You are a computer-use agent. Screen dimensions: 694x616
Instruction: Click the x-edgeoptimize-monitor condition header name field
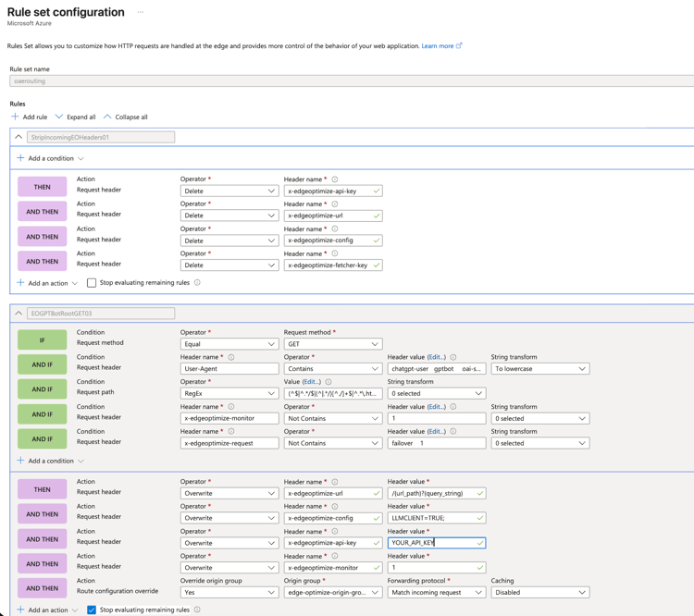(229, 418)
